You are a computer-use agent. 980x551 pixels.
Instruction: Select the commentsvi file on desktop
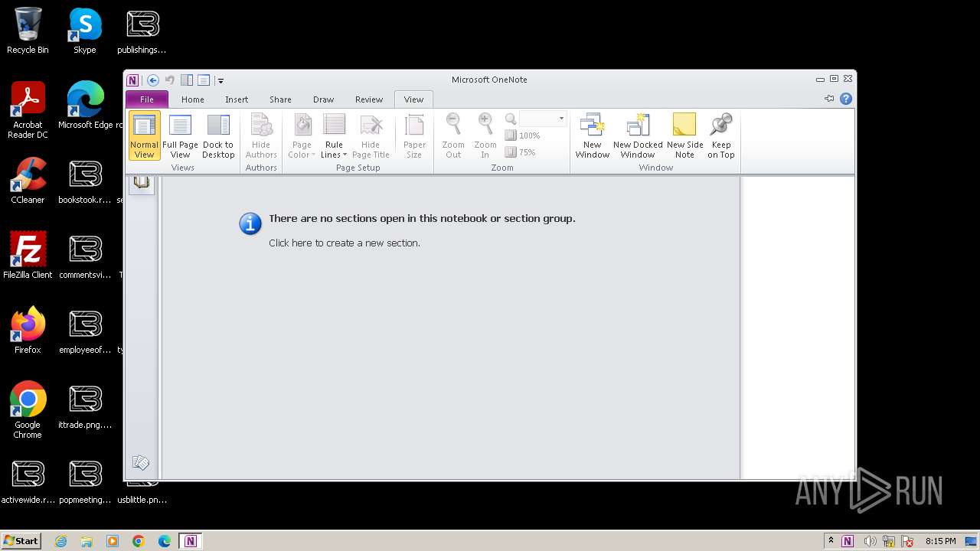(x=85, y=256)
